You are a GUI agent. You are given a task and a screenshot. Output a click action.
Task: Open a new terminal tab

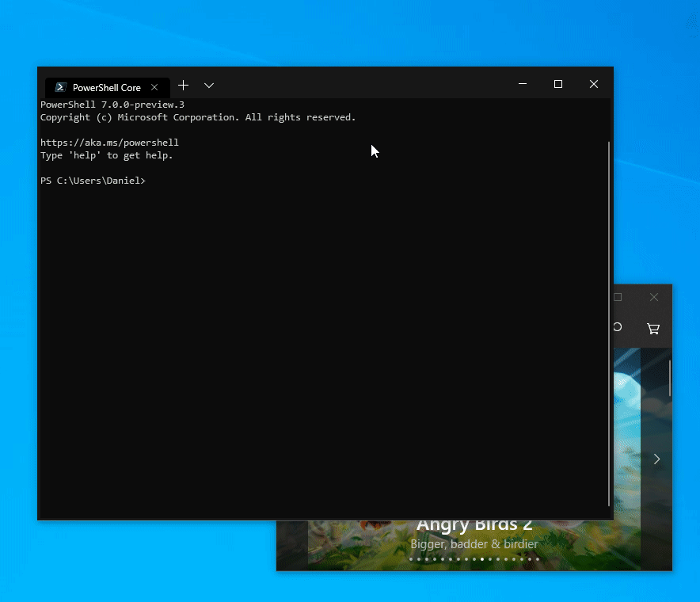(183, 86)
